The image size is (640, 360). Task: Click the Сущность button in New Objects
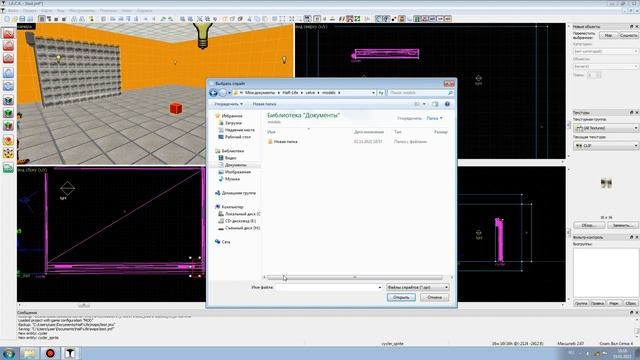tap(628, 36)
